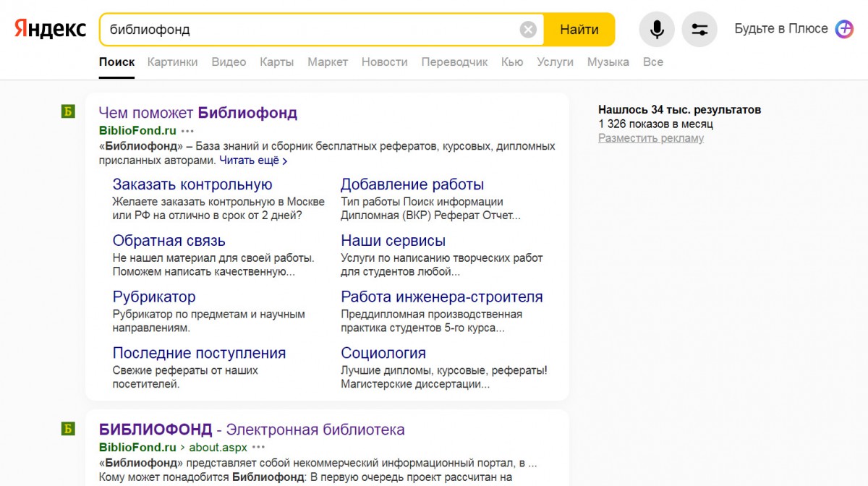
Task: Follow the Обратная связь sitelink
Action: click(169, 241)
